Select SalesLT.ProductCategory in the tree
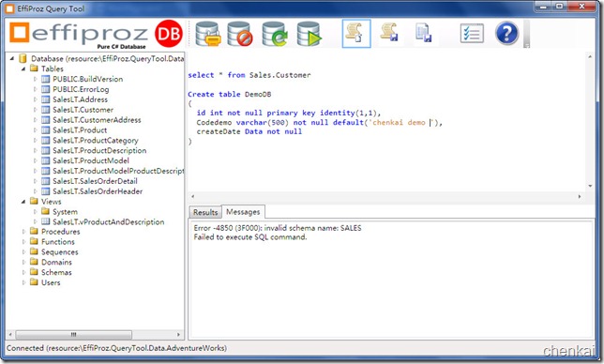 95,140
